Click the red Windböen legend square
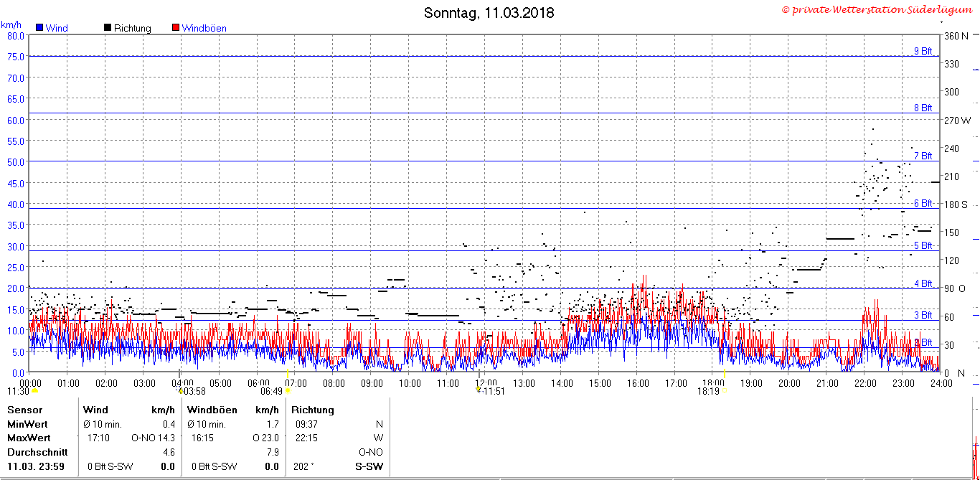 (x=176, y=28)
